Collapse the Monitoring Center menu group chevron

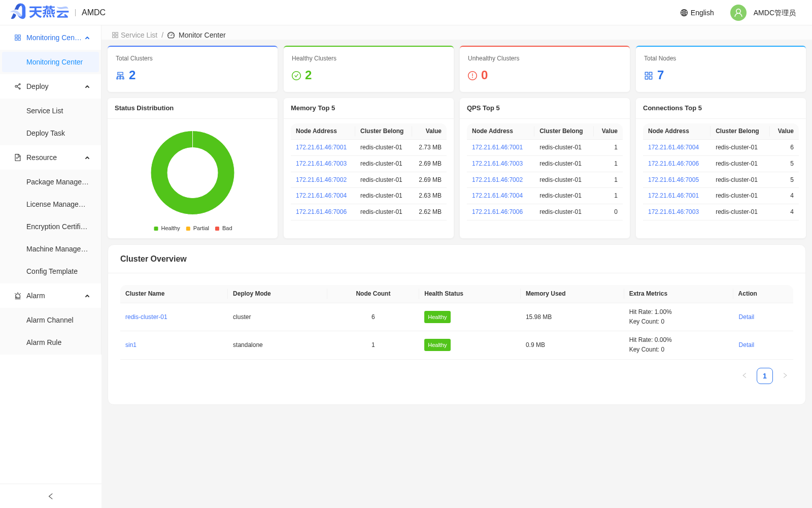(87, 38)
